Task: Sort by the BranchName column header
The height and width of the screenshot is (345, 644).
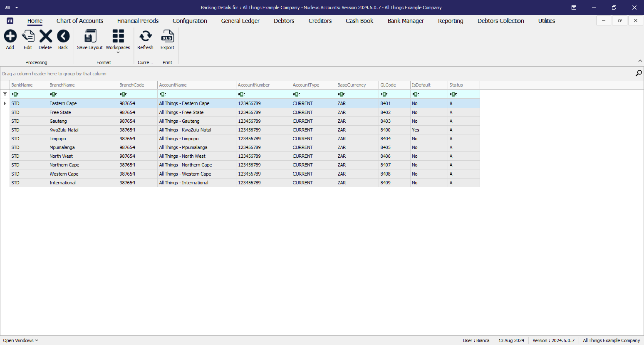Action: [83, 85]
